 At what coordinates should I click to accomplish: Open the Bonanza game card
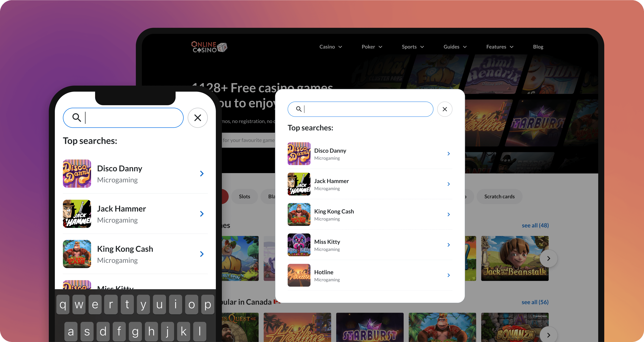[515, 328]
